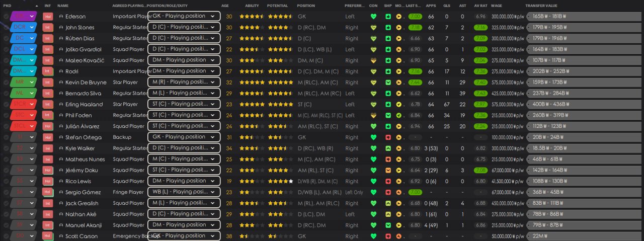Image resolution: width=644 pixels, height=241 pixels.
Task: Open the role/duty dropdown for Sergio Gómez
Action: click(x=184, y=192)
